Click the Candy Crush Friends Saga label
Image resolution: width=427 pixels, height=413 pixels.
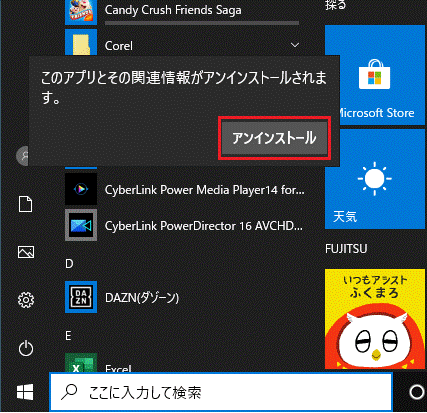click(x=173, y=10)
